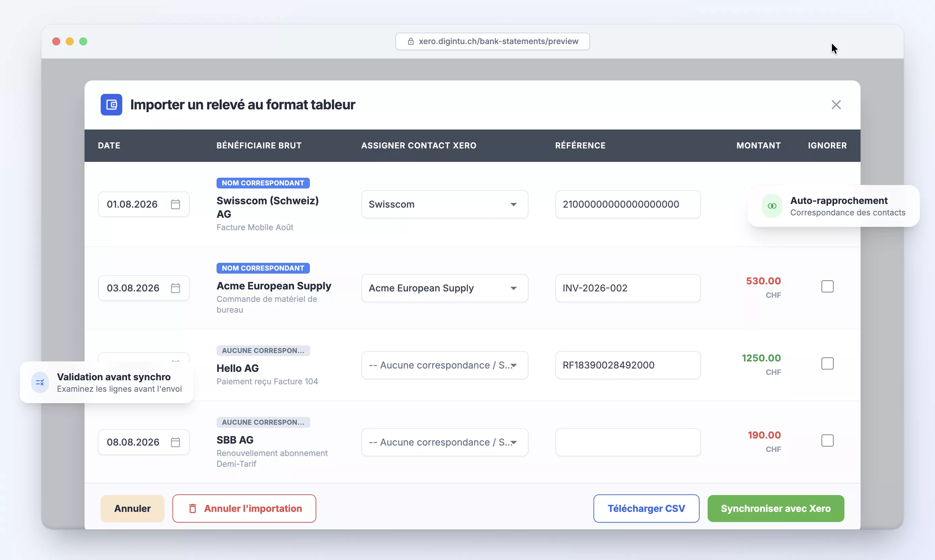The image size is (935, 560).
Task: Click the Acme European Supply payee name
Action: [x=274, y=286]
